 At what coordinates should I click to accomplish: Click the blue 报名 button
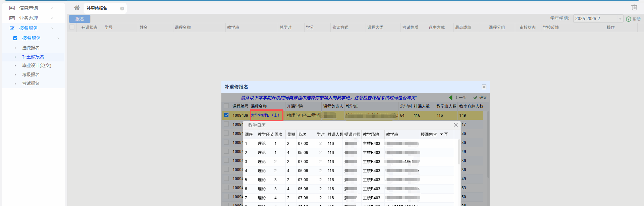(79, 19)
